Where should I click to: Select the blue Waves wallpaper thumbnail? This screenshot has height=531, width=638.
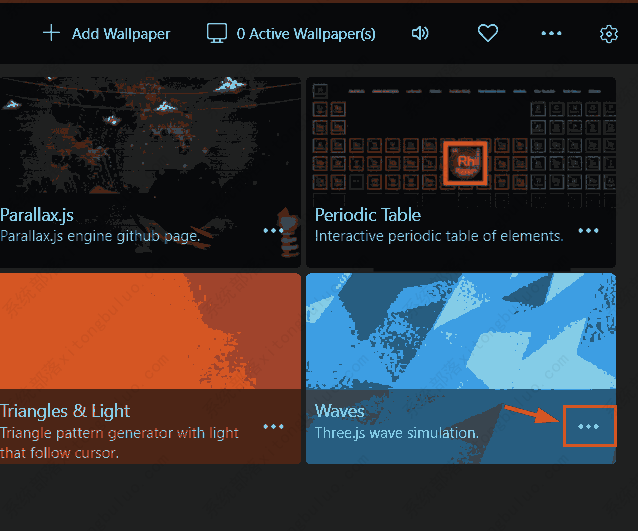(460, 330)
